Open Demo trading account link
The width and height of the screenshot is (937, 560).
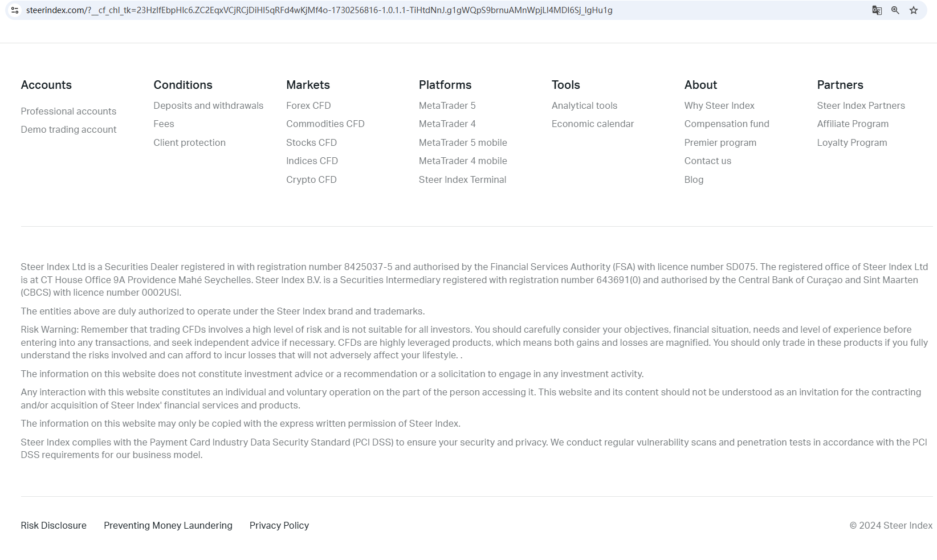68,129
